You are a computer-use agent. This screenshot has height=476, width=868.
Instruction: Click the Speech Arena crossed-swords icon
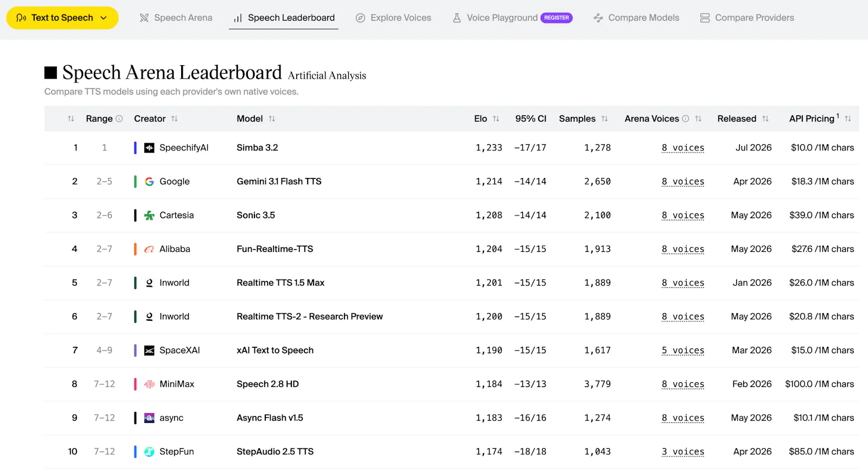point(144,18)
